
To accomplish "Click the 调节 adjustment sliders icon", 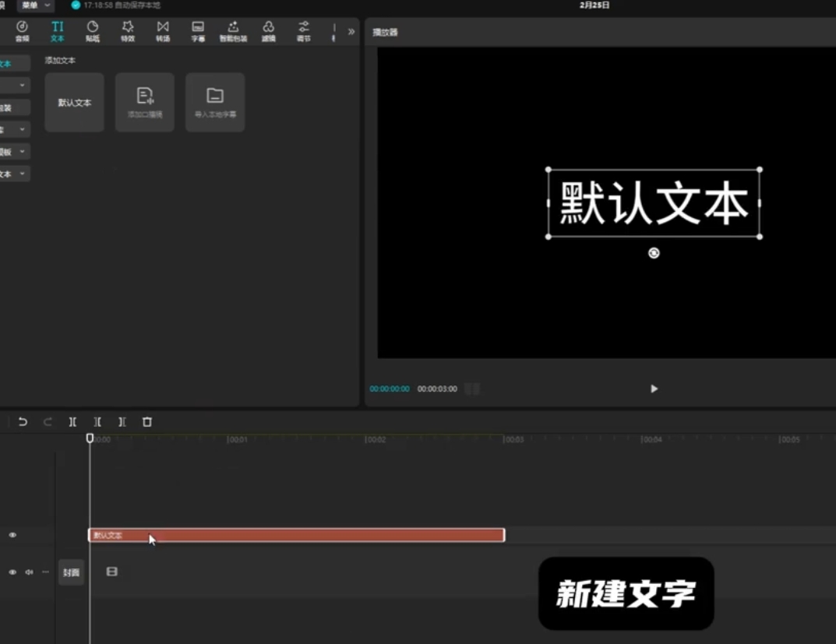I will coord(304,31).
